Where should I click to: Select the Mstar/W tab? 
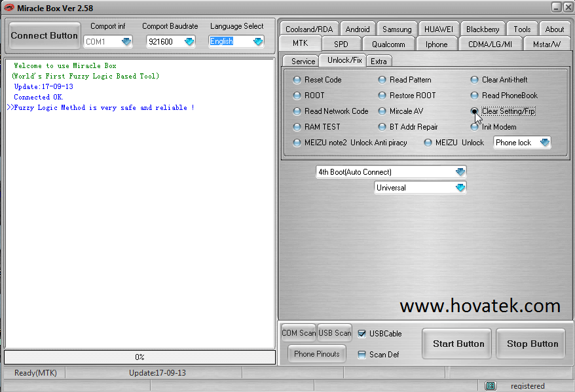[547, 45]
